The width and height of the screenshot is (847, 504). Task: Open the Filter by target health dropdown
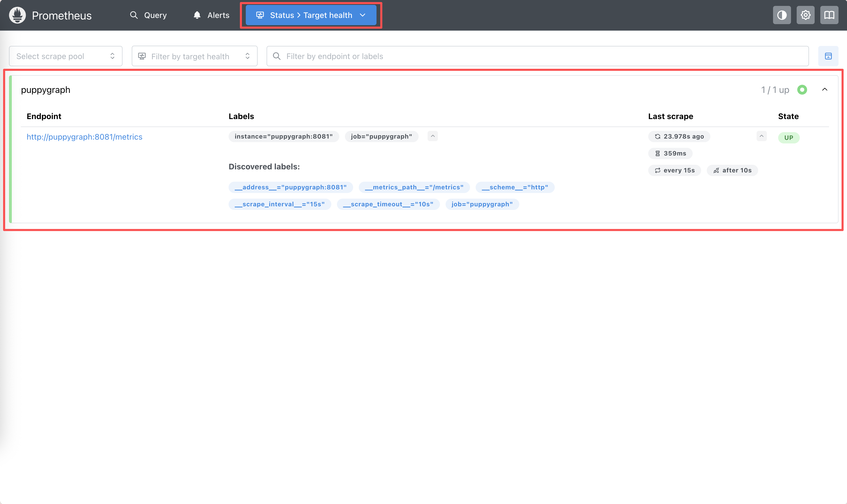194,56
